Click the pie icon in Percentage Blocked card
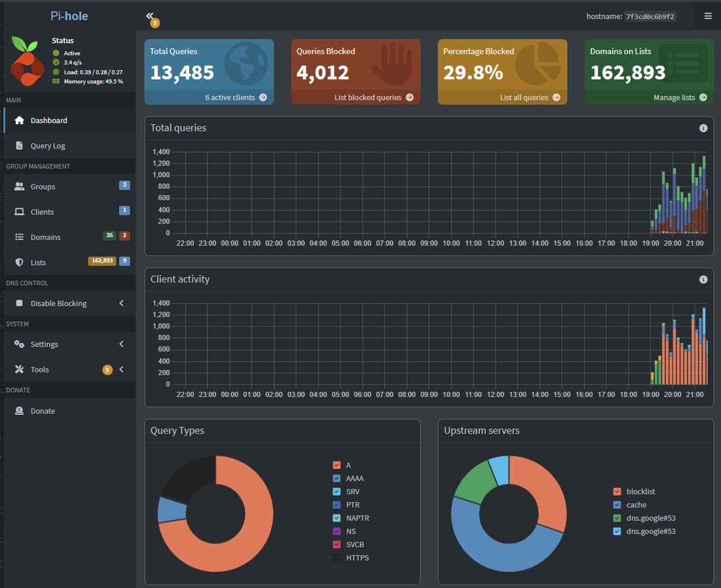Image resolution: width=721 pixels, height=588 pixels. pos(538,65)
